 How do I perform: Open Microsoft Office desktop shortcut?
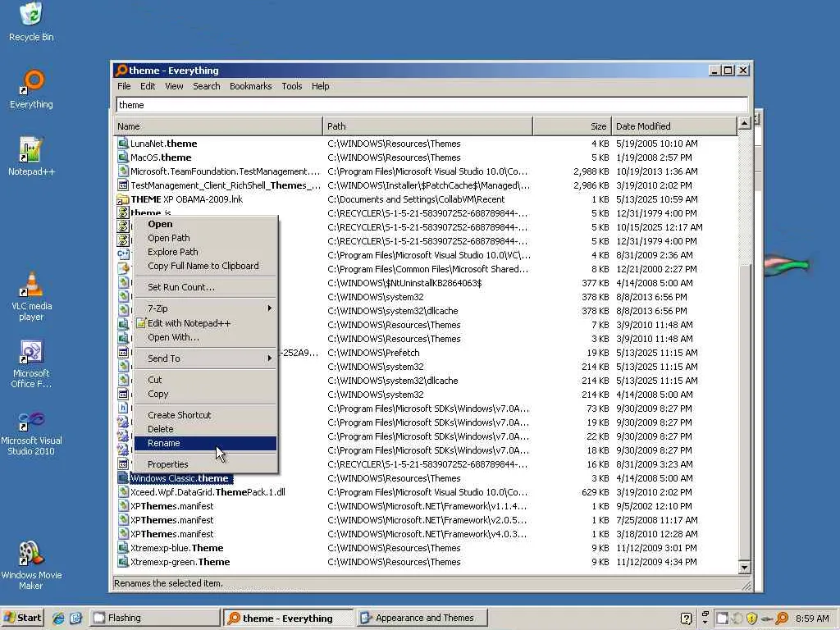tap(31, 364)
